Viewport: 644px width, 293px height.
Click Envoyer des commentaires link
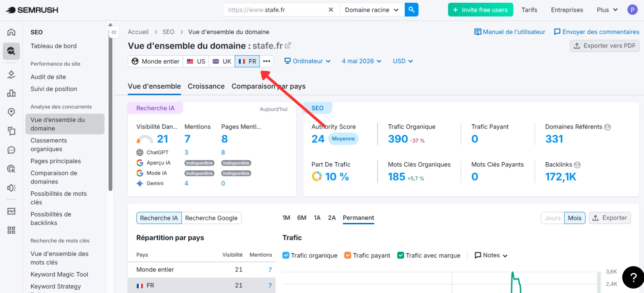coord(597,32)
